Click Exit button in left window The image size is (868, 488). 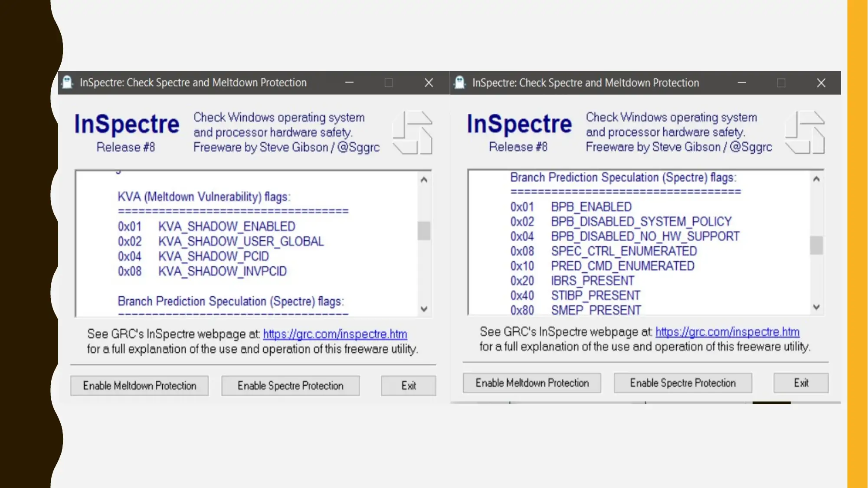[x=408, y=386]
